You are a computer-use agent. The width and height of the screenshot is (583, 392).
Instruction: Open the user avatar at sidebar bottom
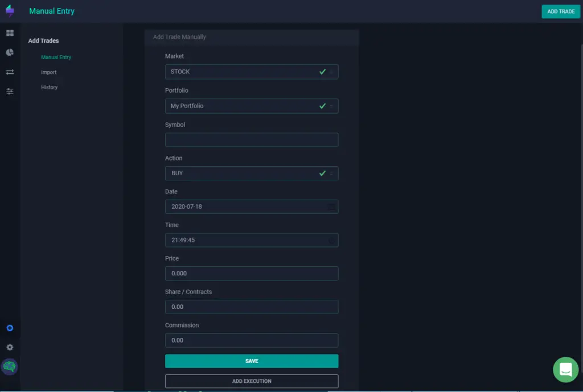(x=10, y=367)
